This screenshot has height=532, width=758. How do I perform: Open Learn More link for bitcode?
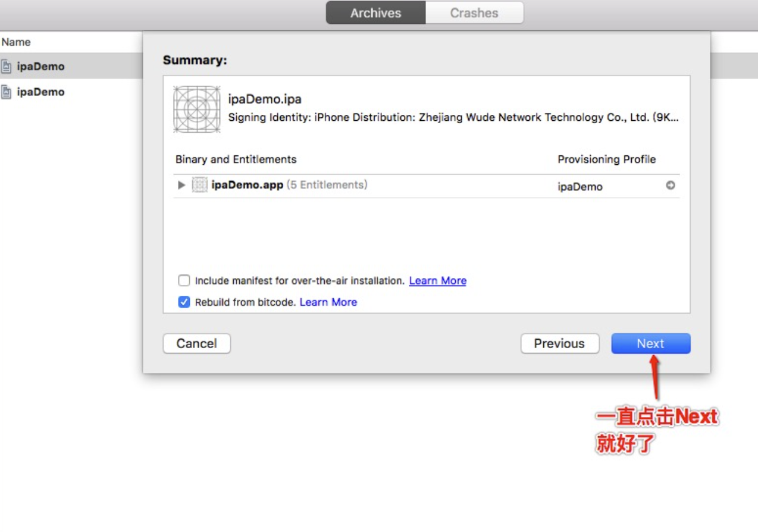(328, 302)
